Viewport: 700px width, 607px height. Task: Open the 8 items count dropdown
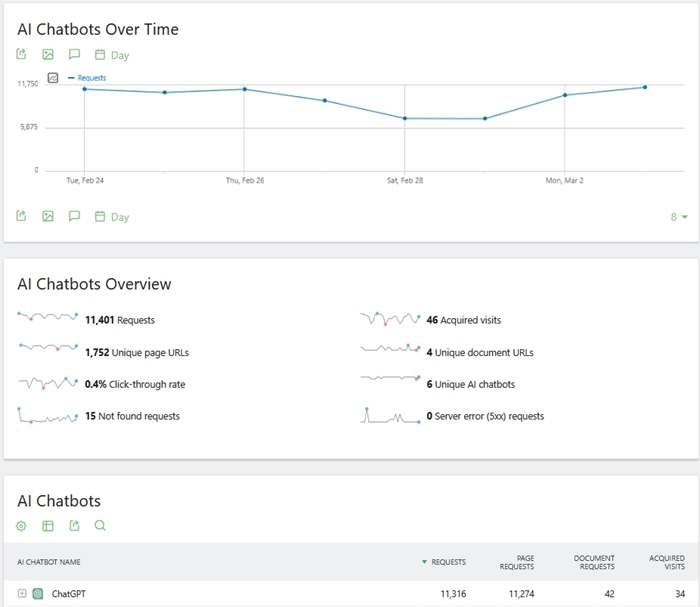679,217
